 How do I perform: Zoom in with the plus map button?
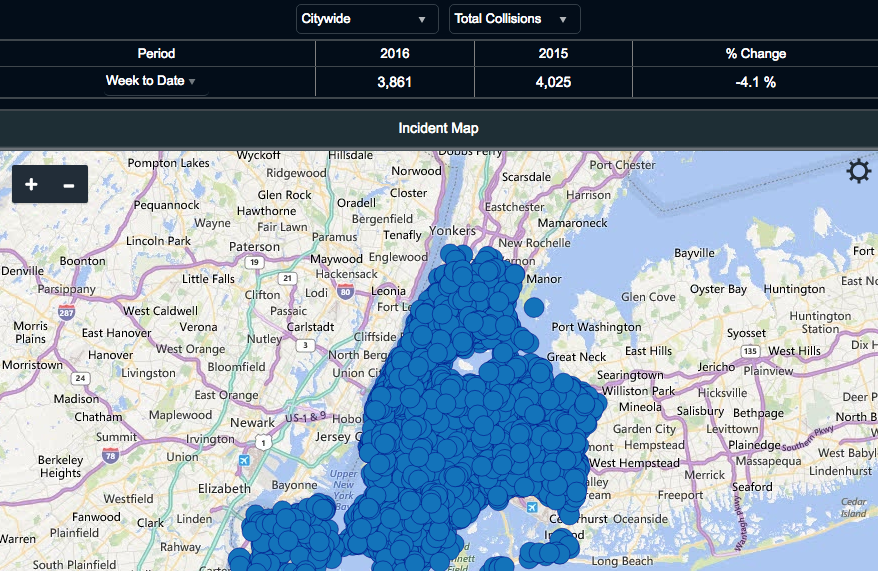(31, 184)
